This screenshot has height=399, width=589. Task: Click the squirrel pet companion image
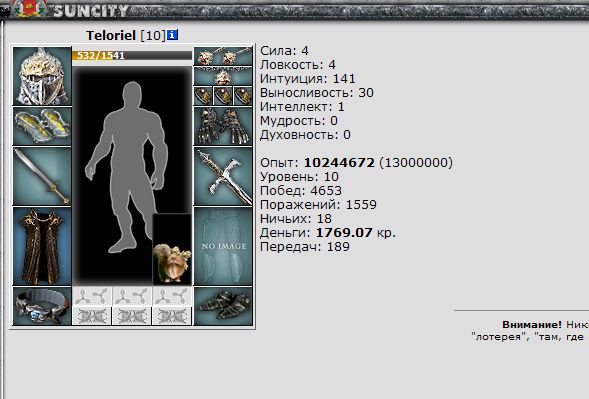172,249
